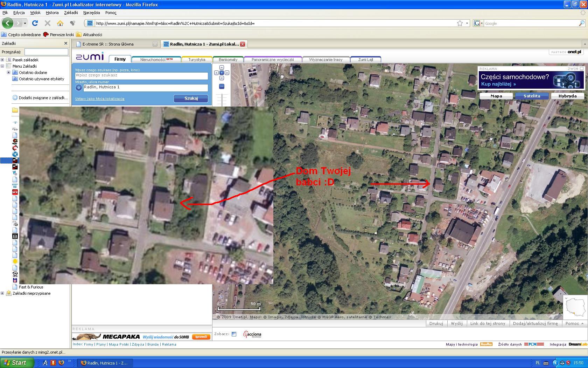Expand Pasek zakładek tree node
Image resolution: width=588 pixels, height=368 pixels.
coord(2,60)
